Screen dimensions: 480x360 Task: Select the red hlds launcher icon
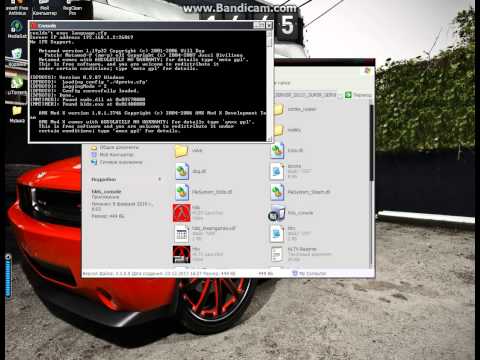click(182, 213)
